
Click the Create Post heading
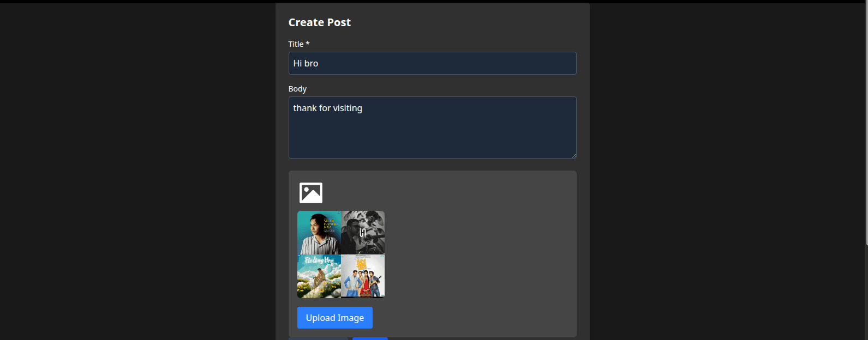click(320, 22)
